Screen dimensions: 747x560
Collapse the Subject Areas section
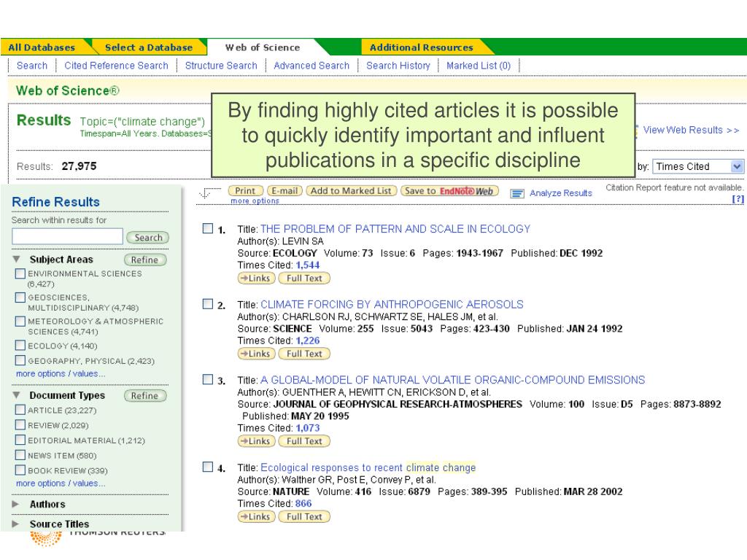pyautogui.click(x=17, y=260)
